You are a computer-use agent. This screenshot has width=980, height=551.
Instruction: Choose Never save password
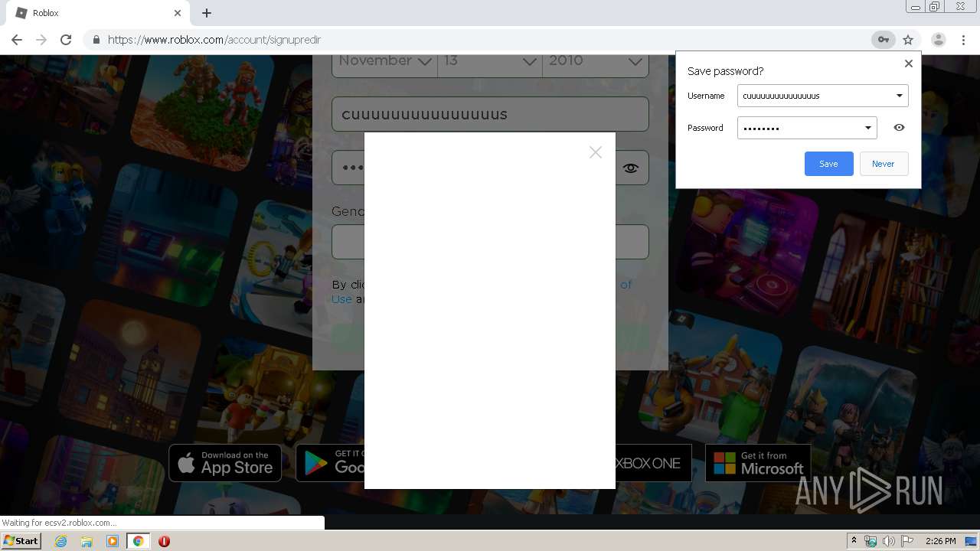click(x=883, y=164)
